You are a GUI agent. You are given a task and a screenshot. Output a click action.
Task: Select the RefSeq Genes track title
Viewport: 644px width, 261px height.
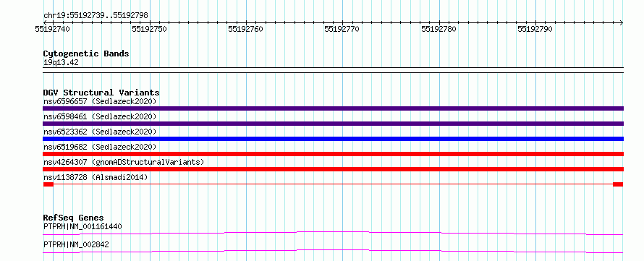pos(73,218)
